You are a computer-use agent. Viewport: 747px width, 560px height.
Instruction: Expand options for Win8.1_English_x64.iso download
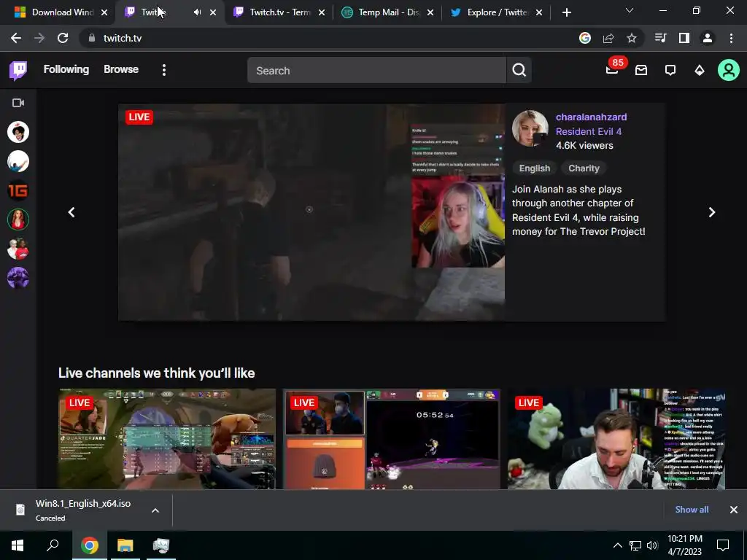(x=155, y=510)
